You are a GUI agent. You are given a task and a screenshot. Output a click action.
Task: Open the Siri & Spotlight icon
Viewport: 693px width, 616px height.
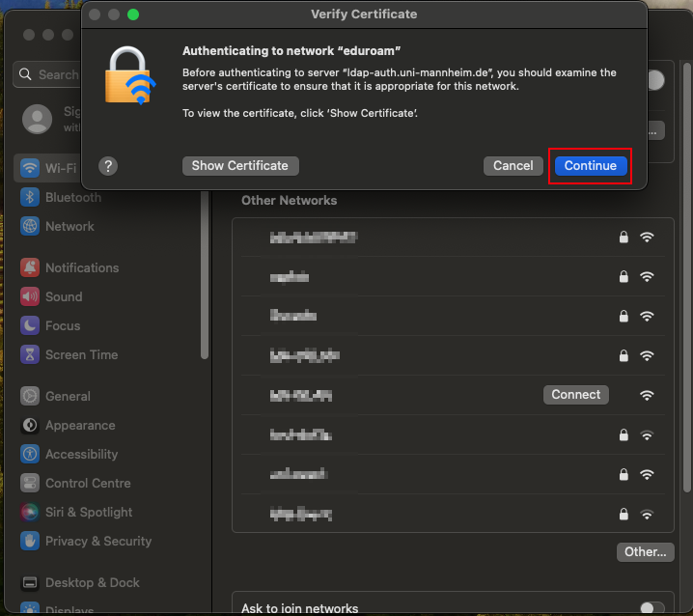30,512
